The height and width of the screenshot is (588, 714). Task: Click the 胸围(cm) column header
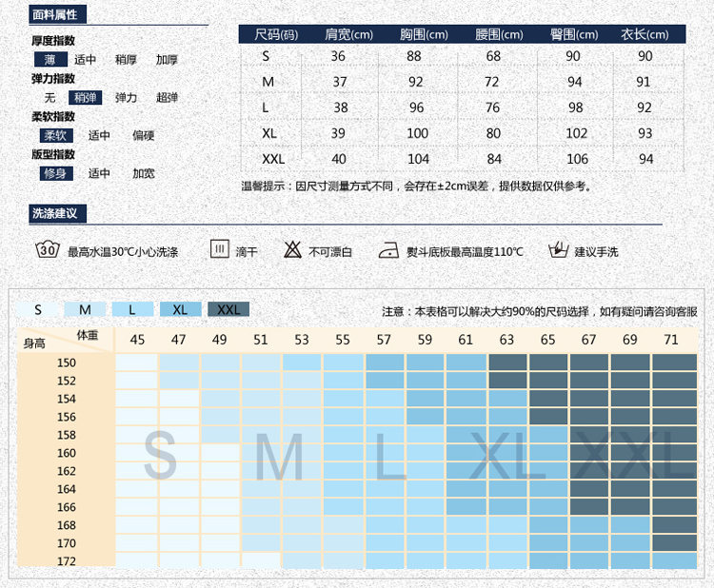click(424, 34)
